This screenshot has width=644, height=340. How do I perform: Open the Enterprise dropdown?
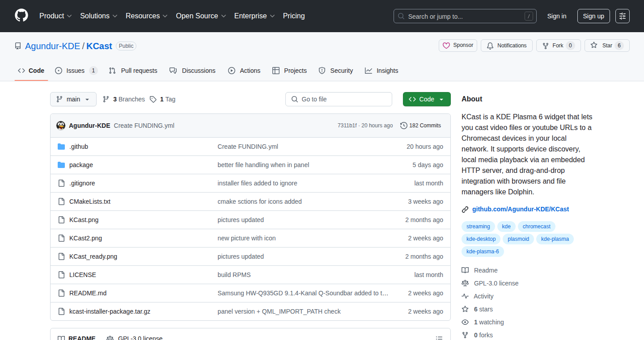point(254,16)
